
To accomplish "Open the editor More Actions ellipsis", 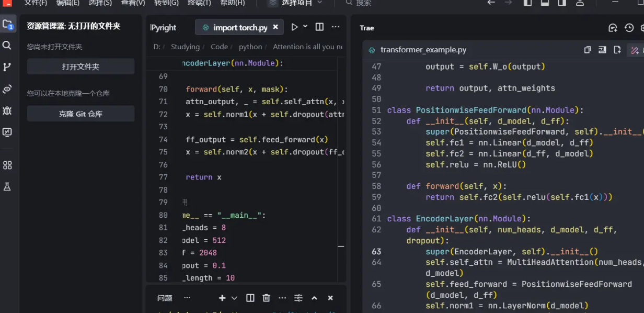I will point(336,27).
